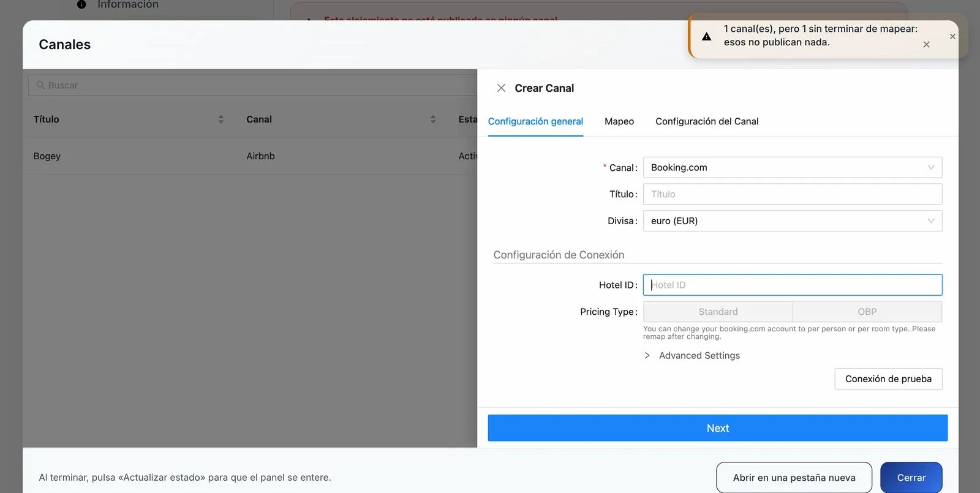This screenshot has width=980, height=493.
Task: Sort the table by the Canal column
Action: [x=433, y=119]
